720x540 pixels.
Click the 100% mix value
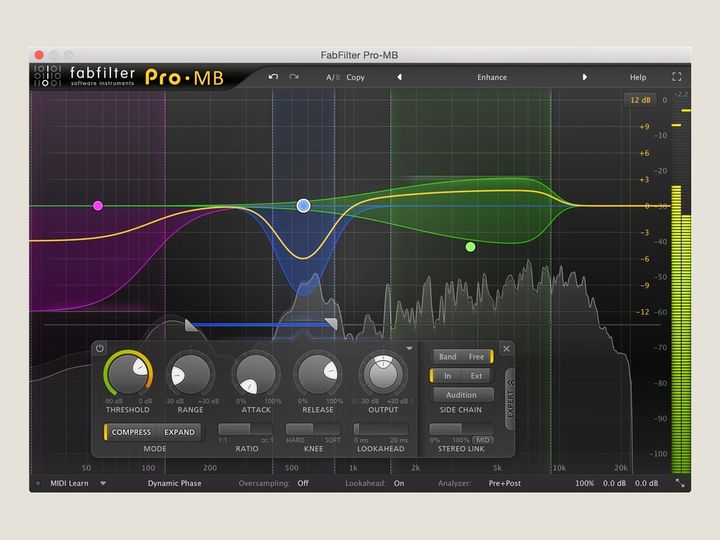(x=585, y=483)
